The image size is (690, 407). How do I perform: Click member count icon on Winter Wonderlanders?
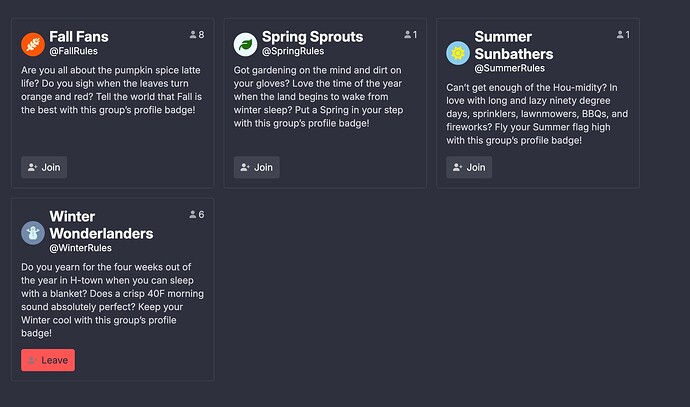tap(193, 215)
